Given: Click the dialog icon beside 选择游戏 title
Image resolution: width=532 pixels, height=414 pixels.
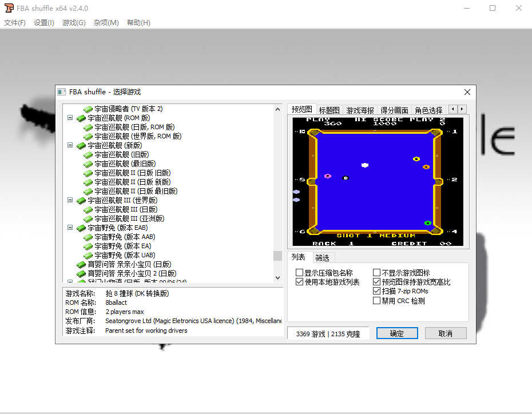Looking at the screenshot, I should tap(61, 91).
